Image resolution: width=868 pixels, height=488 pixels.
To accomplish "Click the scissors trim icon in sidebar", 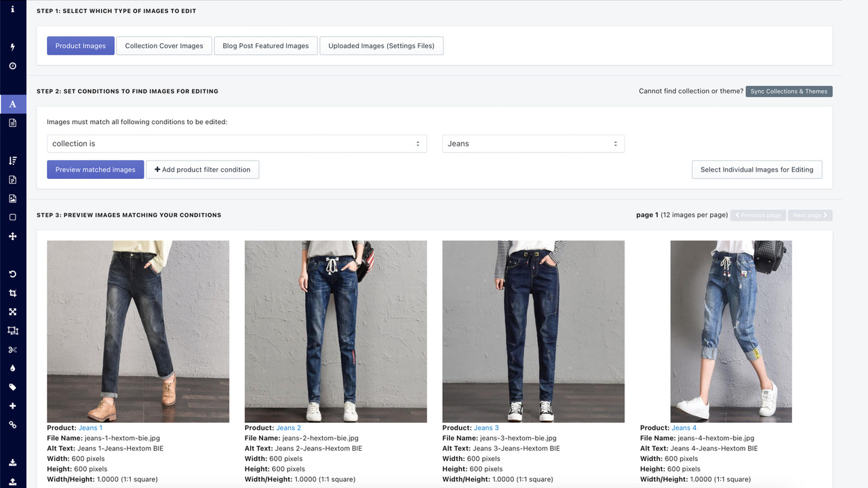I will point(13,349).
